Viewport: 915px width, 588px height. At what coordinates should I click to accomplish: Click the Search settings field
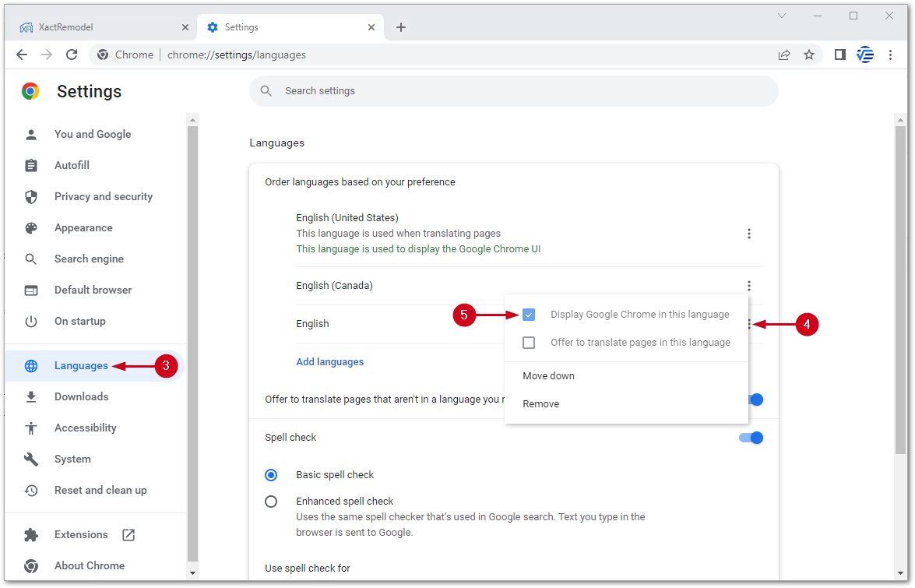(x=514, y=91)
